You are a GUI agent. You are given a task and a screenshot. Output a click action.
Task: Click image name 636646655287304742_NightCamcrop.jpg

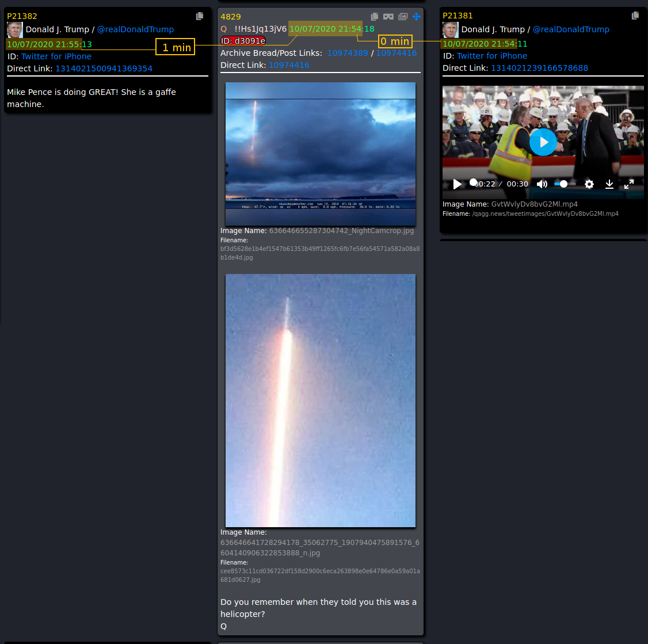pos(341,231)
